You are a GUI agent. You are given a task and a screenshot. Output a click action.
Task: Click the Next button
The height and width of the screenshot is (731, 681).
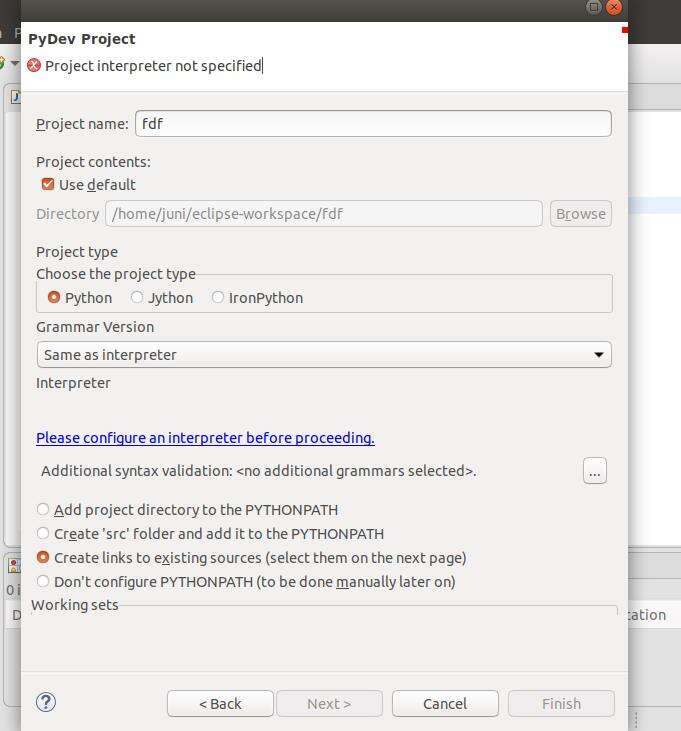(x=330, y=703)
